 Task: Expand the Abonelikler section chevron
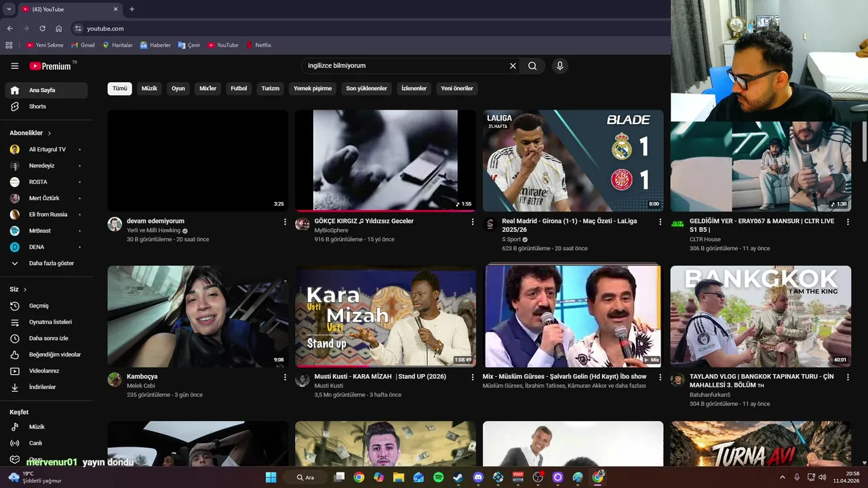50,134
